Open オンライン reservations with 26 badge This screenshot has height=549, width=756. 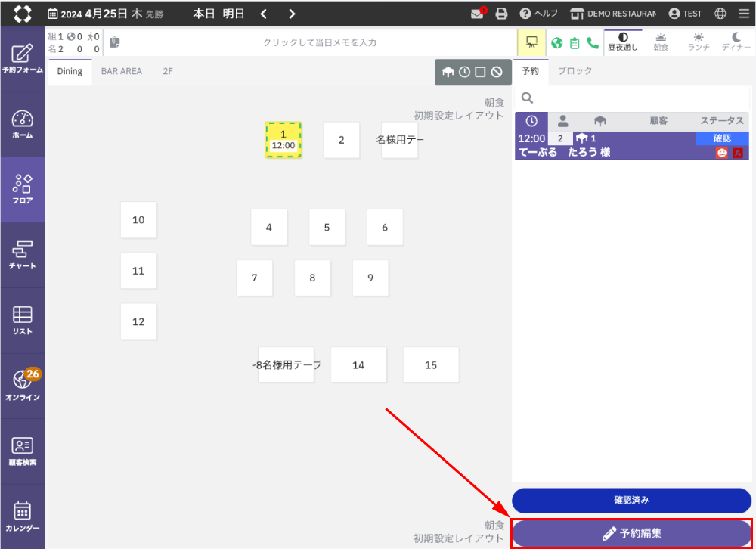(x=22, y=386)
